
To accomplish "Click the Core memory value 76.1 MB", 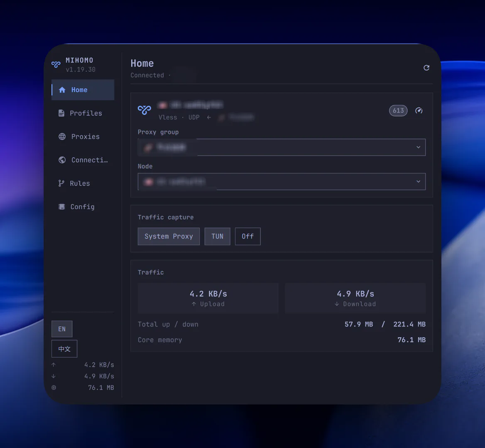I will (x=412, y=340).
